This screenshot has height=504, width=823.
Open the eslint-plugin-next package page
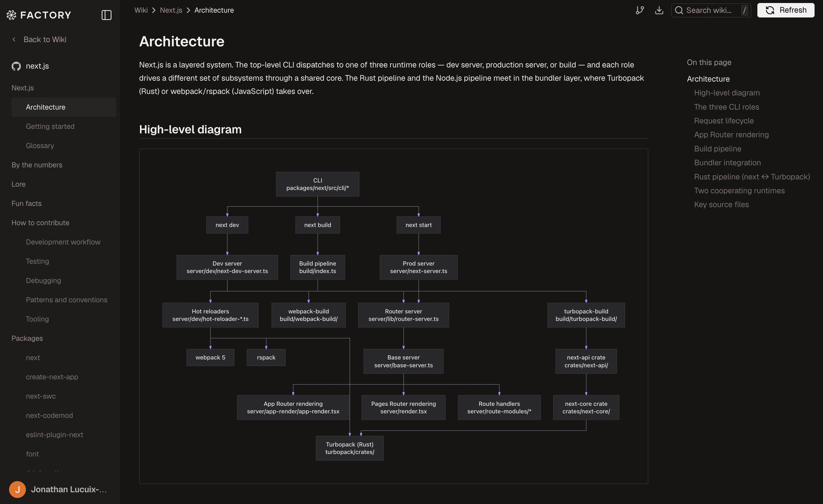click(54, 434)
